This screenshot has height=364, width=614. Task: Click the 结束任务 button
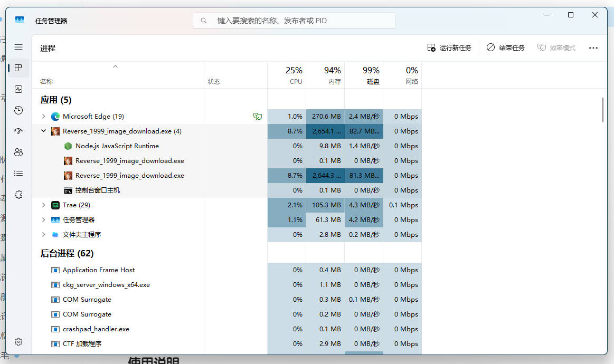(x=506, y=48)
